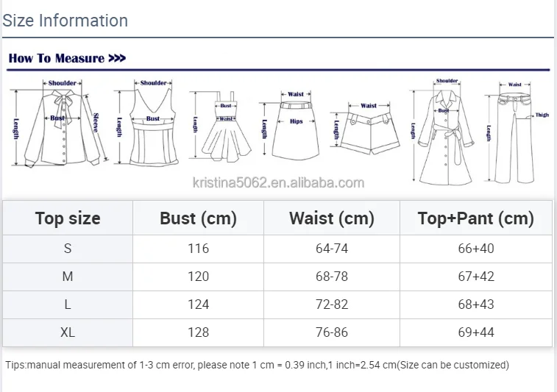The height and width of the screenshot is (392, 557).
Task: Click the measurement error tips text
Action: pyautogui.click(x=258, y=365)
